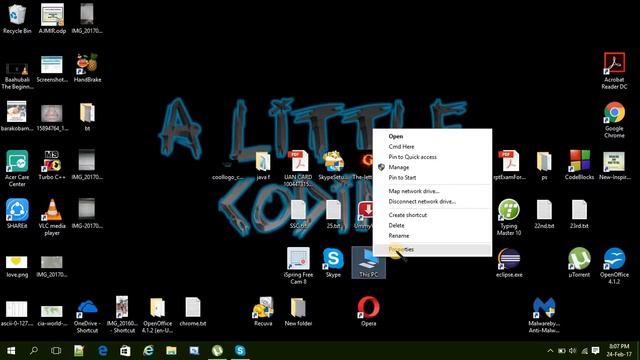Viewport: 640px width, 360px height.
Task: Open File Explorer from taskbar
Action: [x=171, y=351]
